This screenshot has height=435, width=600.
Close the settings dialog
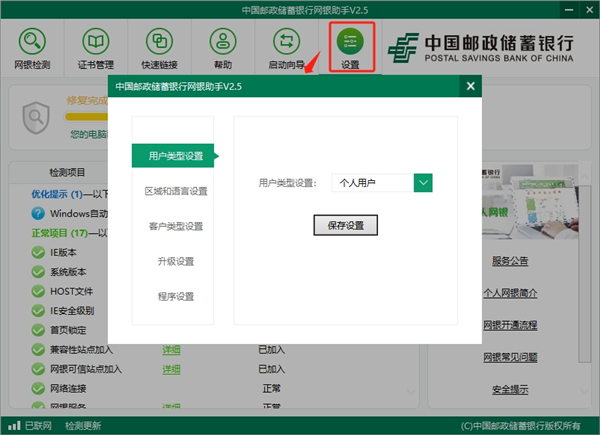pos(469,87)
